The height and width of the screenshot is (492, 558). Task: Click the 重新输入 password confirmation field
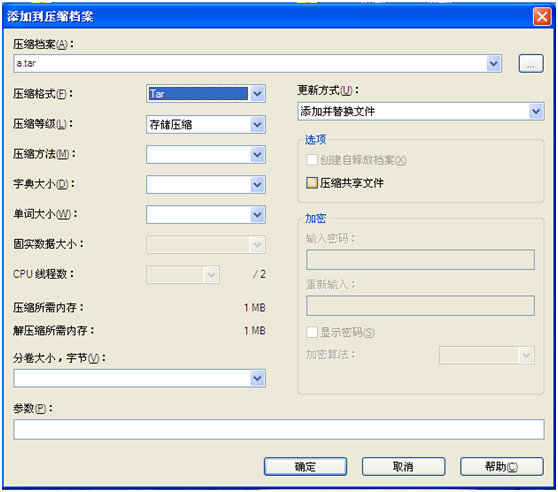pos(420,305)
